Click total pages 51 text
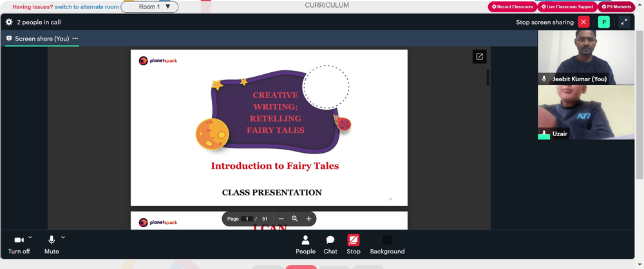Screen dimensions: 644x269 click(265, 219)
